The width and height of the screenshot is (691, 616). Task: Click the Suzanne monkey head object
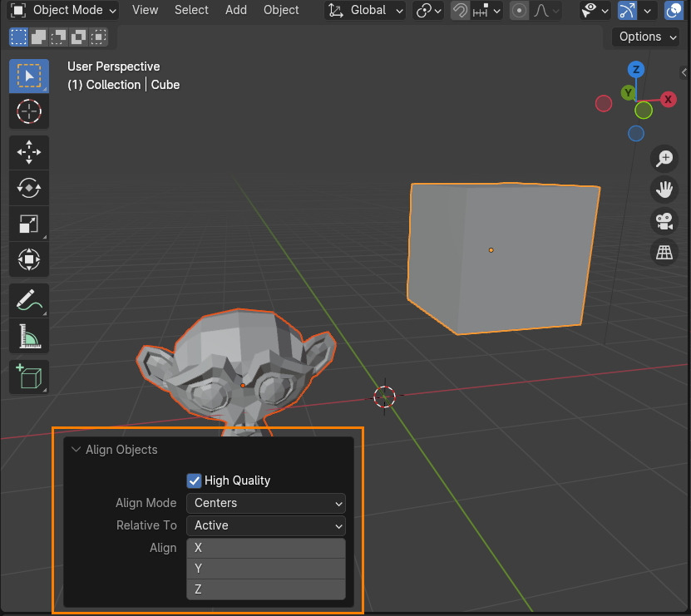(x=237, y=371)
